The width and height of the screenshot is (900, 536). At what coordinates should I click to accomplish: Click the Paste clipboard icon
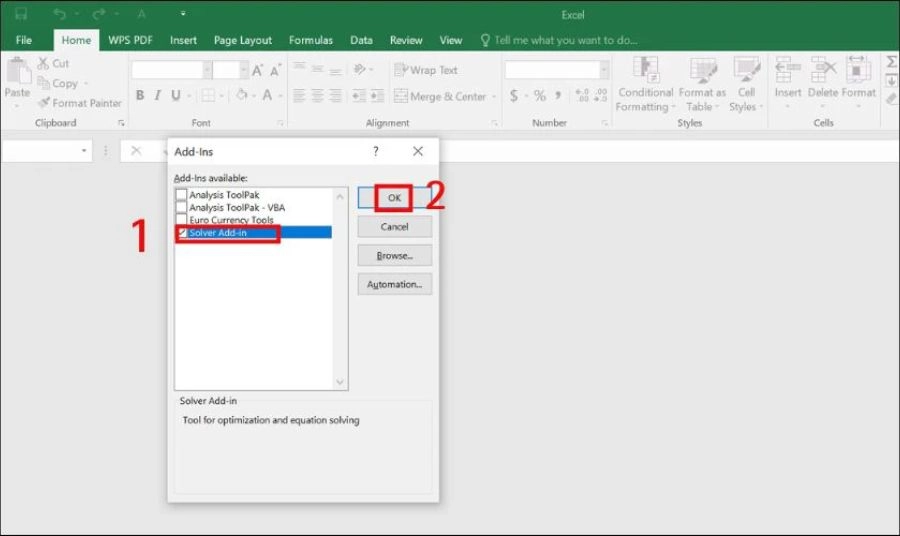(x=18, y=72)
